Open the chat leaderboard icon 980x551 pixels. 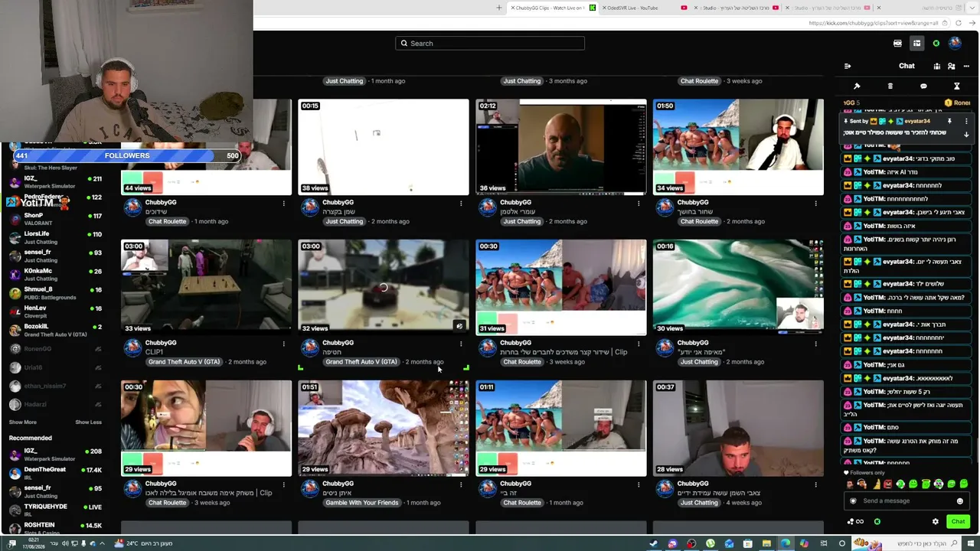tap(936, 66)
